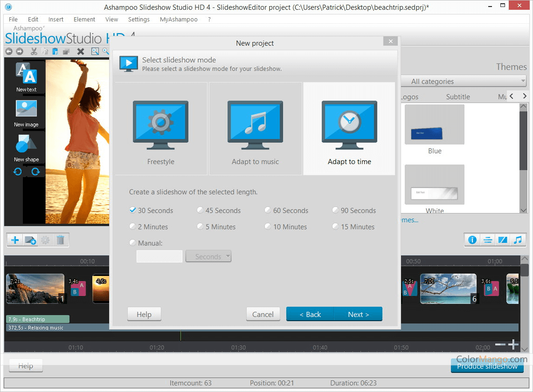Select the Blue theme thumbnail

click(x=434, y=124)
